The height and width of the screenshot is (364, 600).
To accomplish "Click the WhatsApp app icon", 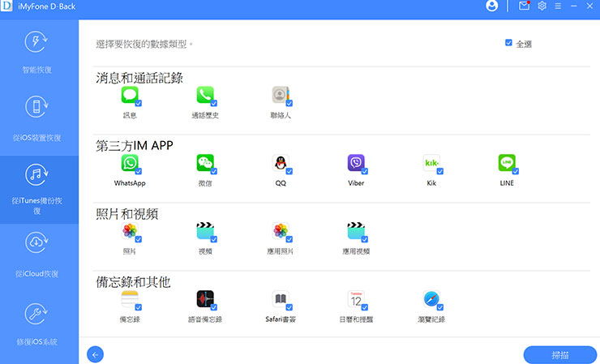I will [130, 163].
